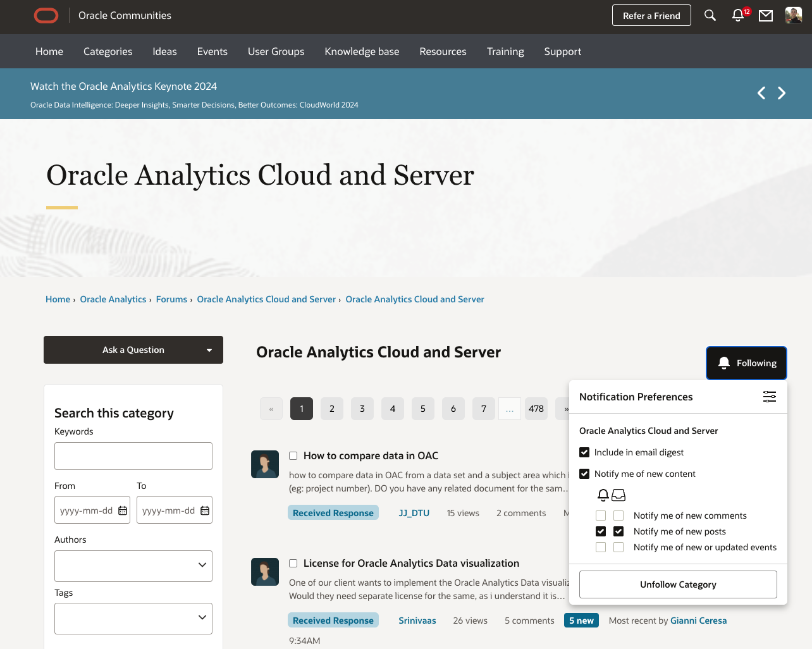The width and height of the screenshot is (812, 649).
Task: Open the Home nav item
Action: tap(49, 51)
